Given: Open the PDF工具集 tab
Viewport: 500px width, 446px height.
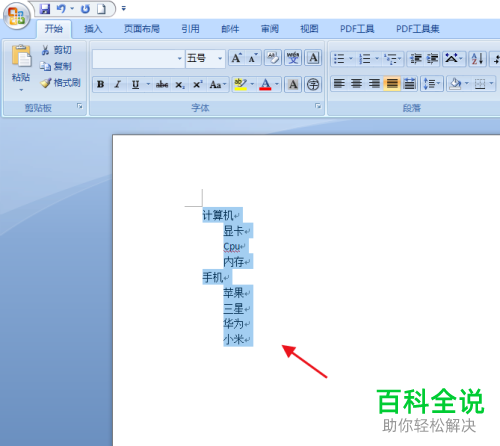Looking at the screenshot, I should click(x=418, y=29).
